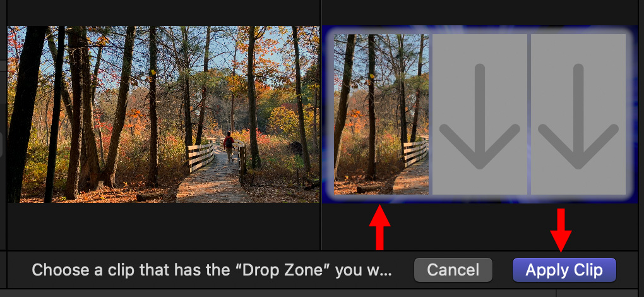Select the middle empty drop zone
The height and width of the screenshot is (297, 644).
coord(480,114)
